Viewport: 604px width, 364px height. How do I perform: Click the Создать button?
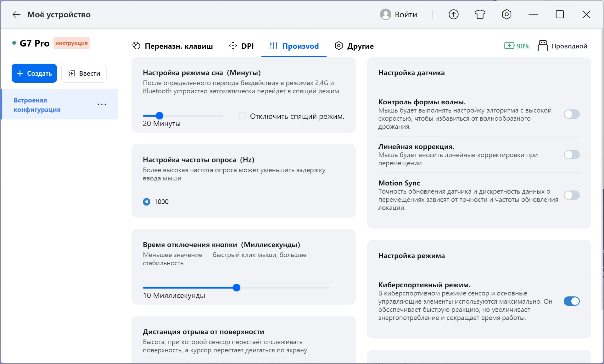pyautogui.click(x=34, y=73)
